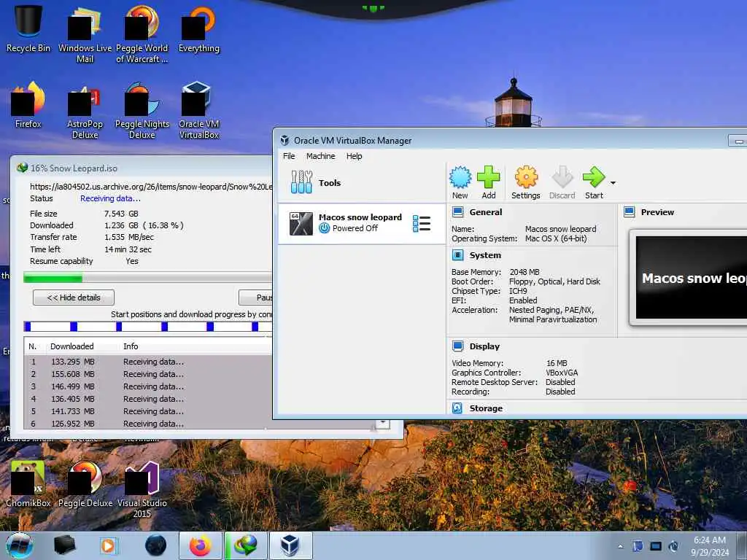This screenshot has width=747, height=560.
Task: Click the General section header
Action: point(485,212)
